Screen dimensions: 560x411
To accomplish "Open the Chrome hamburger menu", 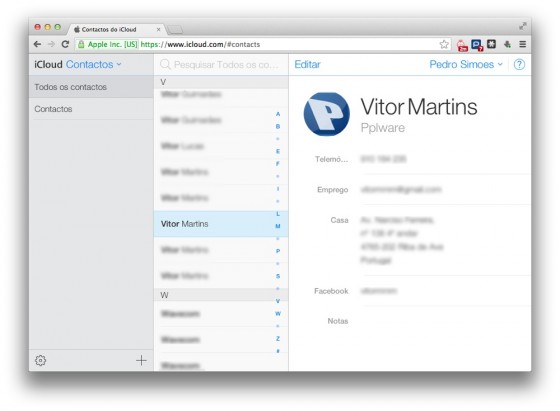I will (522, 44).
